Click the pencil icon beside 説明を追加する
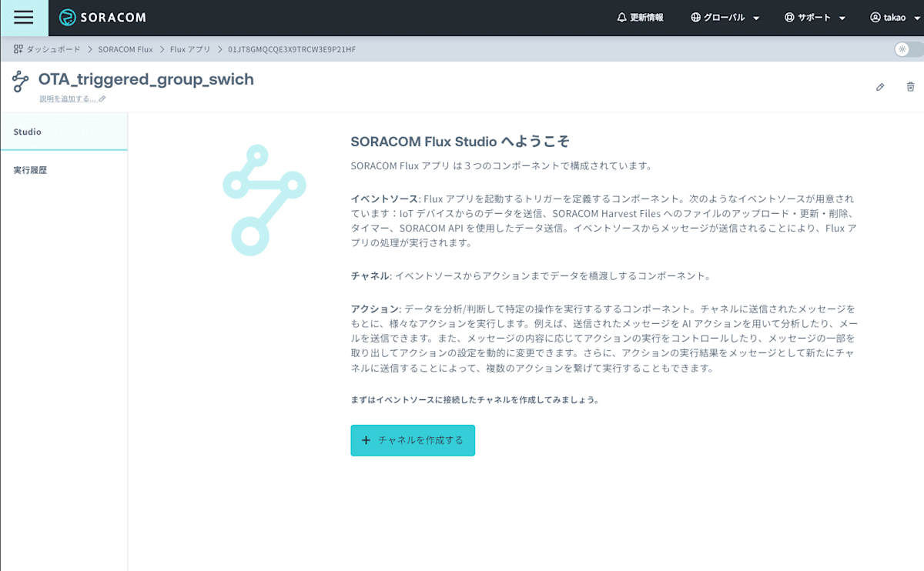Screen dimensions: 924x571 click(102, 99)
